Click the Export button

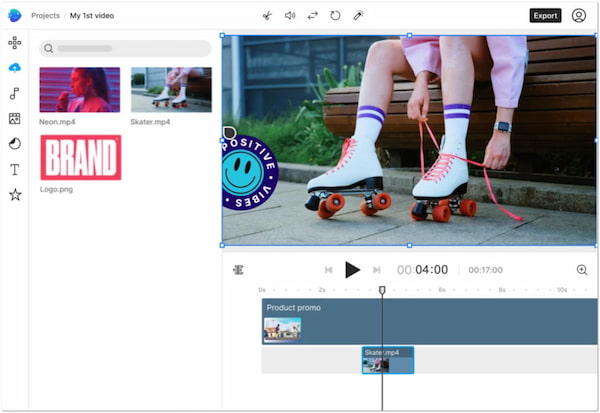click(545, 16)
